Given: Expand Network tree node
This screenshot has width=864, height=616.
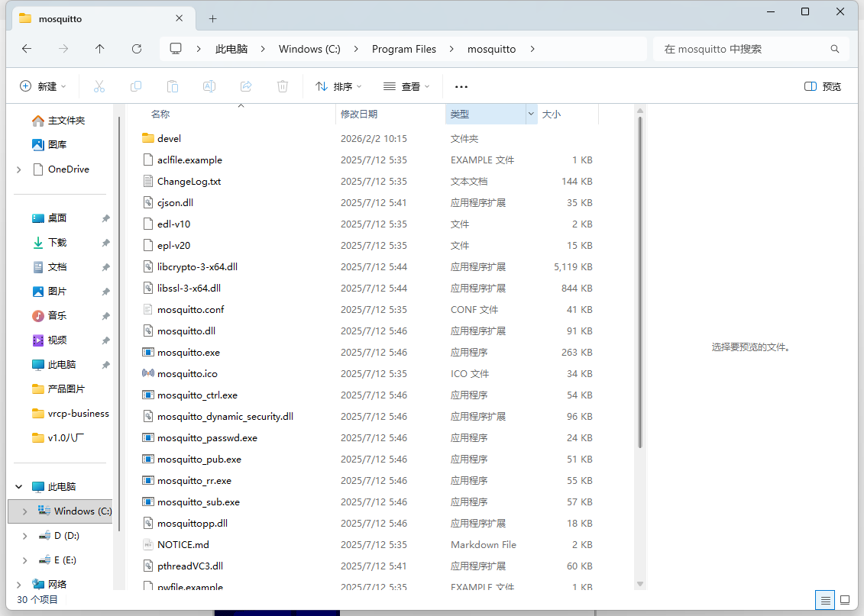Looking at the screenshot, I should (x=19, y=584).
